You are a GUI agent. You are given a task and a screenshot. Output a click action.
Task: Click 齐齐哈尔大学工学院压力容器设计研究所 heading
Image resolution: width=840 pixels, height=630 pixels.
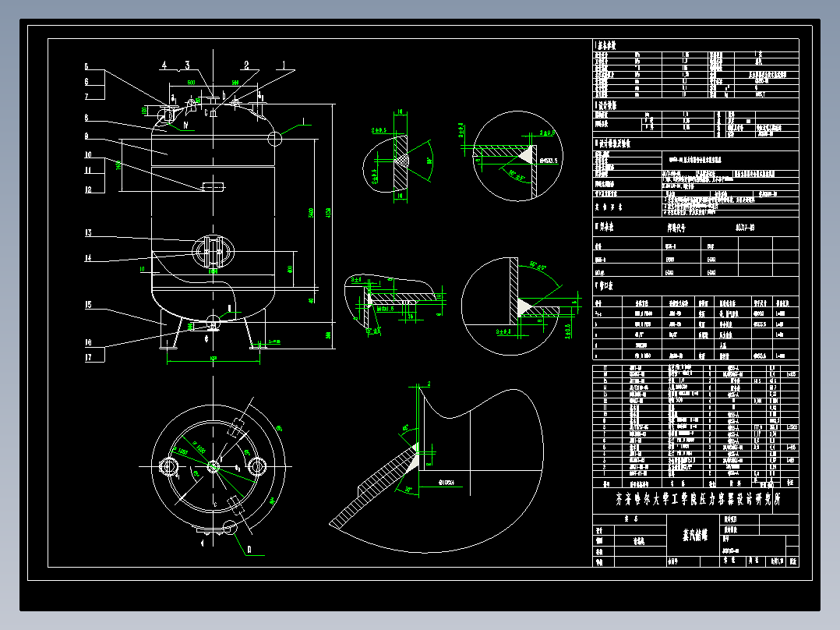pyautogui.click(x=697, y=499)
